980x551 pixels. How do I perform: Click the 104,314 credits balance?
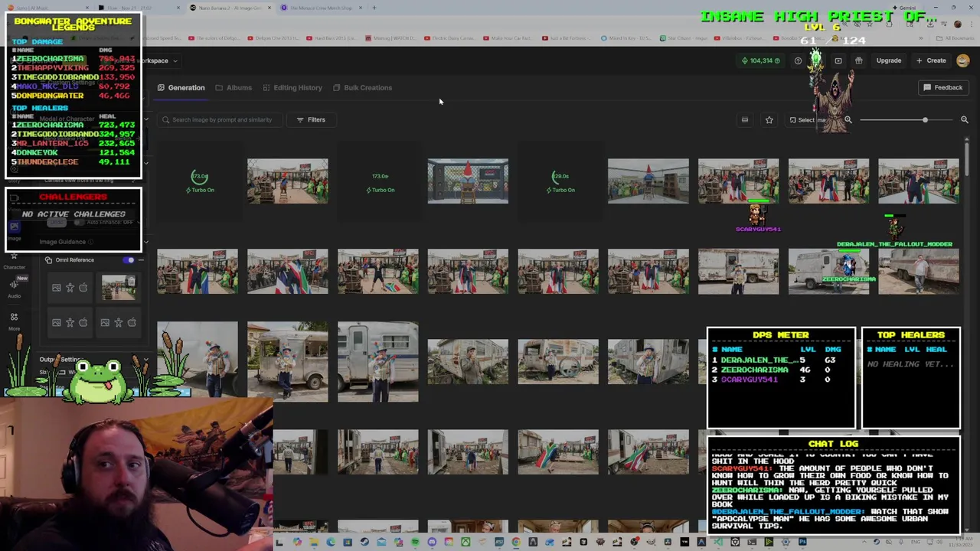coord(760,60)
